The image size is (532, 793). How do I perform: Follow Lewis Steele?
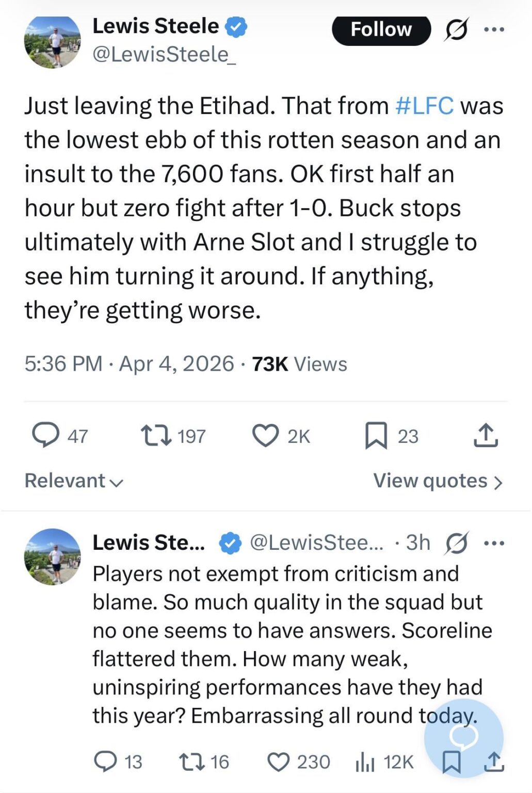coord(381,29)
